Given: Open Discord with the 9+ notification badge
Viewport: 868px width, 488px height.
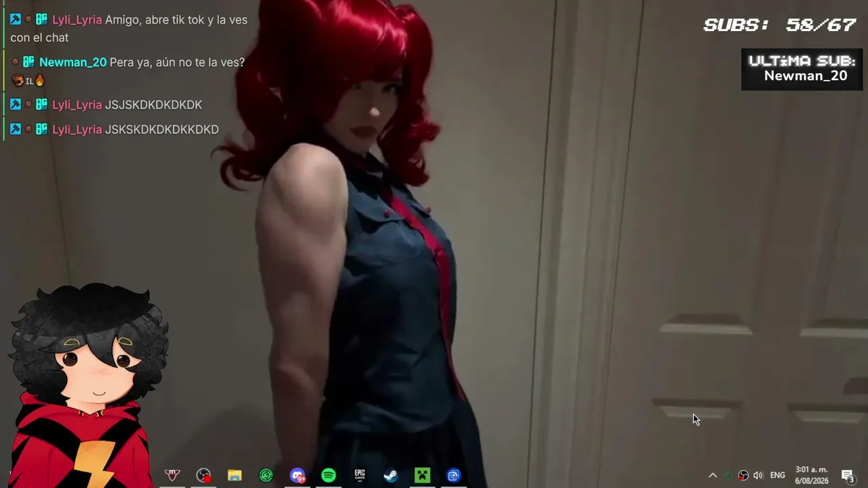Looking at the screenshot, I should (297, 476).
